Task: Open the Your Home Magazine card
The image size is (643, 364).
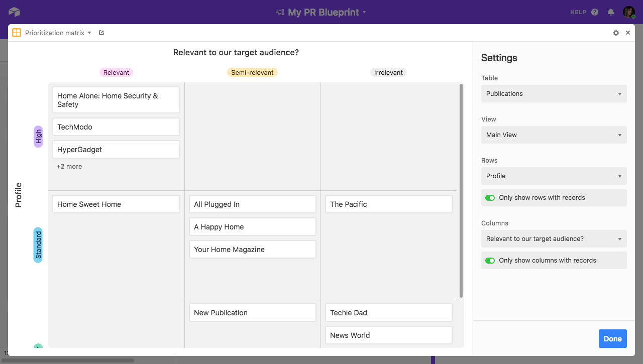Action: pos(253,250)
